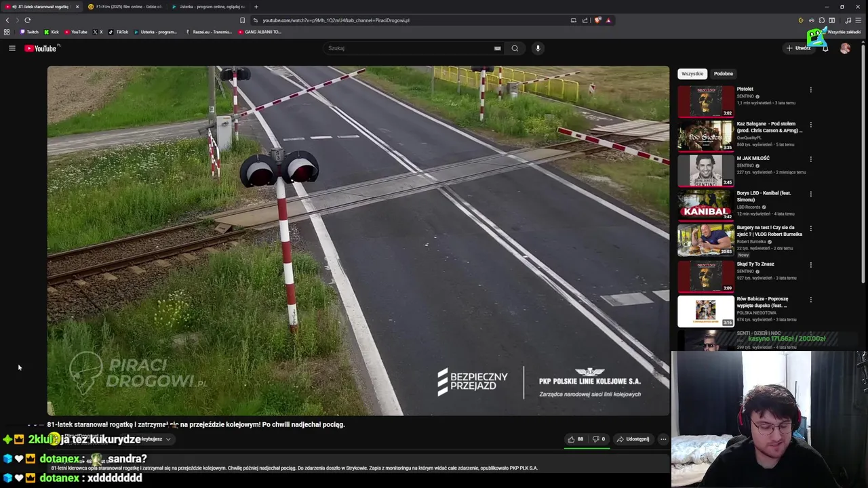Click the Udostępnij share button
868x488 pixels.
(x=633, y=439)
